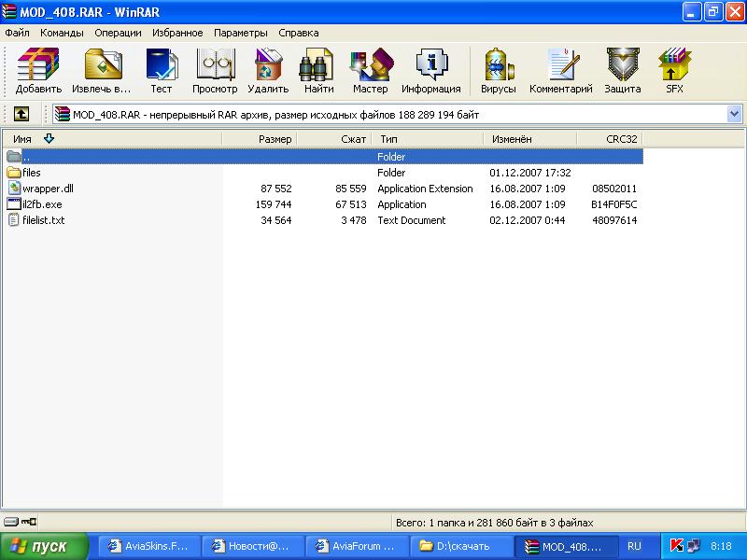
Task: Sort by the Изменён column header
Action: coord(530,139)
